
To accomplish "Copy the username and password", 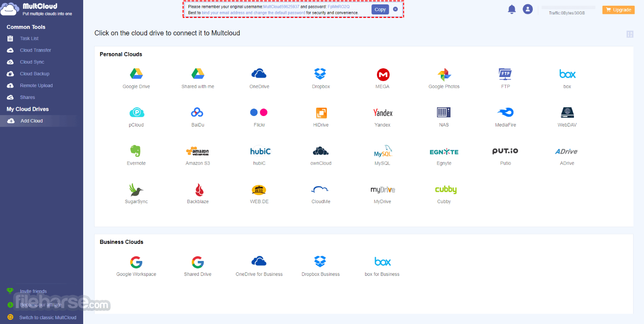I will click(x=380, y=9).
